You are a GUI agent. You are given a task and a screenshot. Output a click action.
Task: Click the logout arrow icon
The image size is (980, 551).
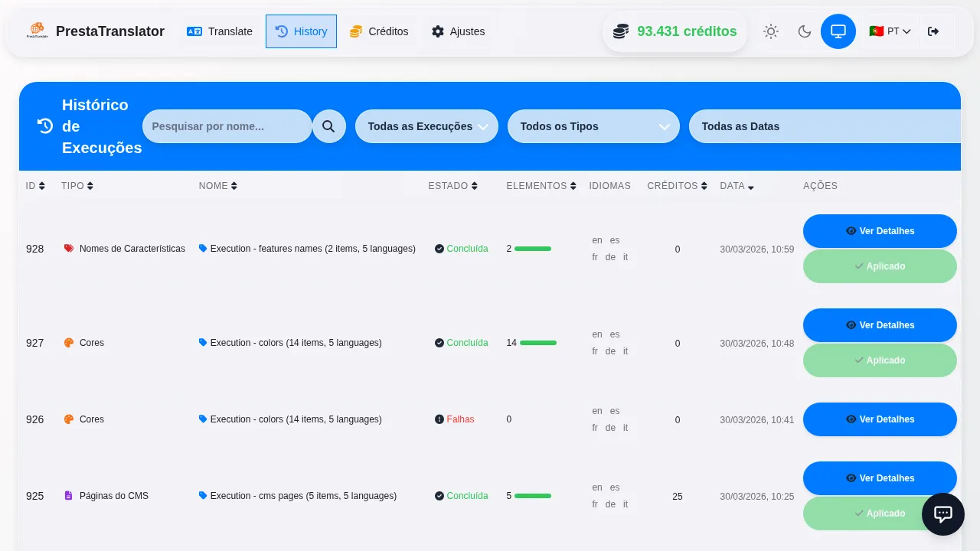click(933, 31)
